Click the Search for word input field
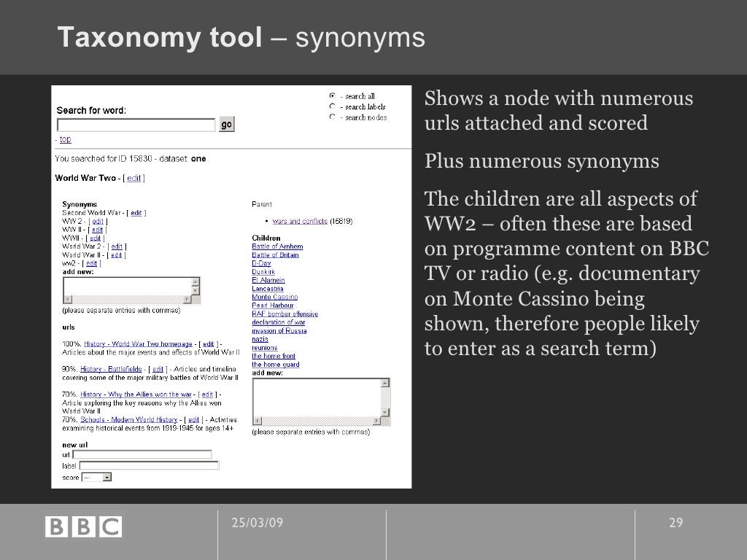747x560 pixels. 136,125
